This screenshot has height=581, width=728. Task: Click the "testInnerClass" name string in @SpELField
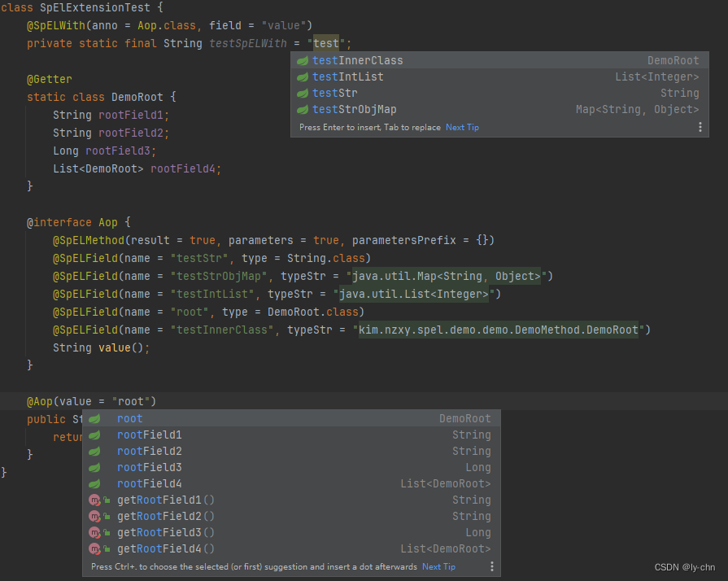(222, 330)
